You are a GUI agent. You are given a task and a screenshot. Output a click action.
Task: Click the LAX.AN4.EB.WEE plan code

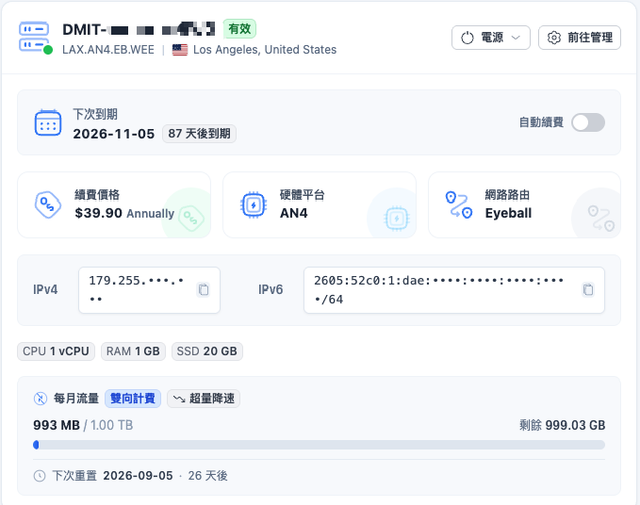(x=108, y=50)
